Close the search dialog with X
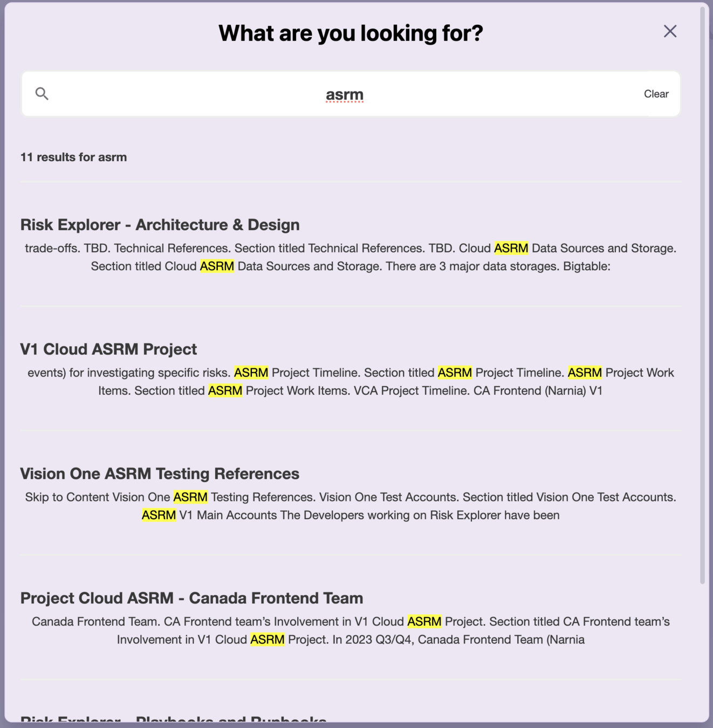The height and width of the screenshot is (728, 713). (670, 31)
